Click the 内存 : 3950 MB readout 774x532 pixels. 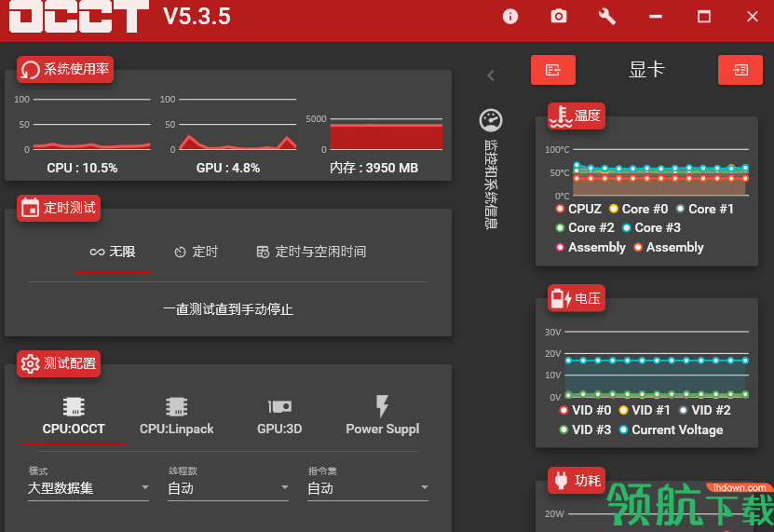coord(373,168)
